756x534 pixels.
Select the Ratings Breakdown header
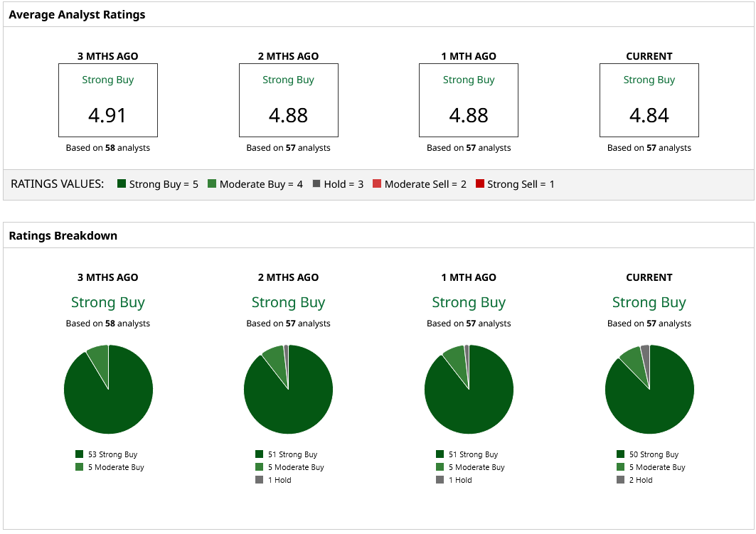pos(63,235)
